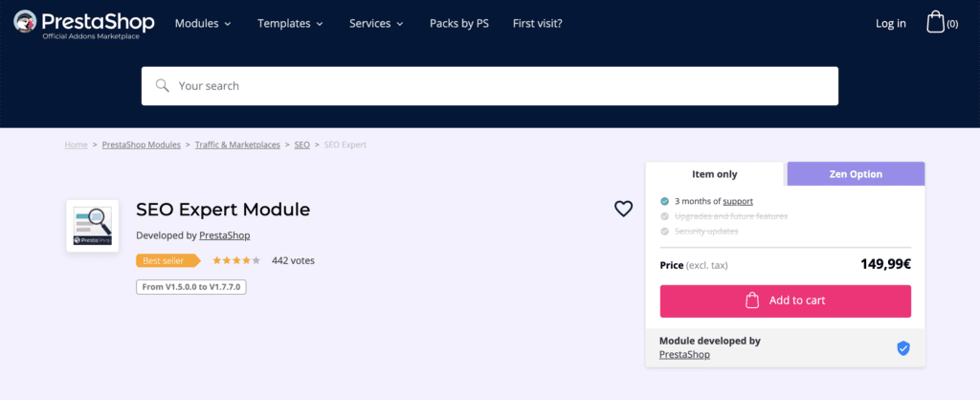Select the Item only tab
Image resolution: width=980 pixels, height=400 pixels.
[x=714, y=174]
